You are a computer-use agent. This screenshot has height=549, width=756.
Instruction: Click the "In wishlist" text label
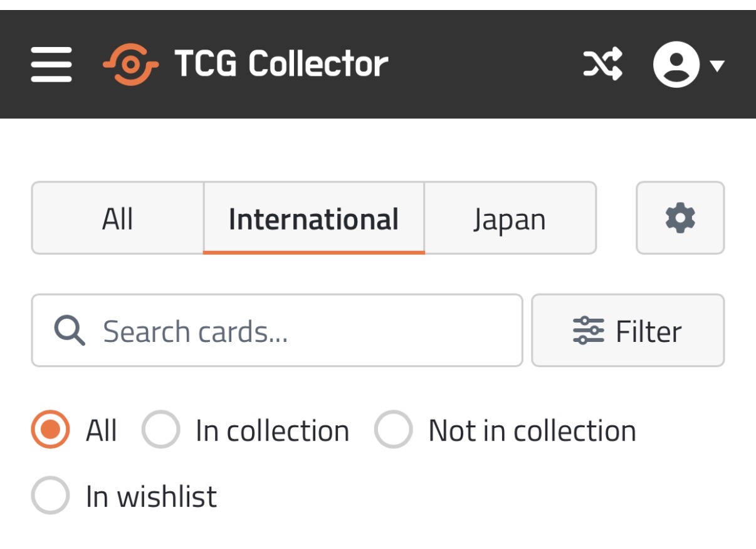click(x=151, y=496)
